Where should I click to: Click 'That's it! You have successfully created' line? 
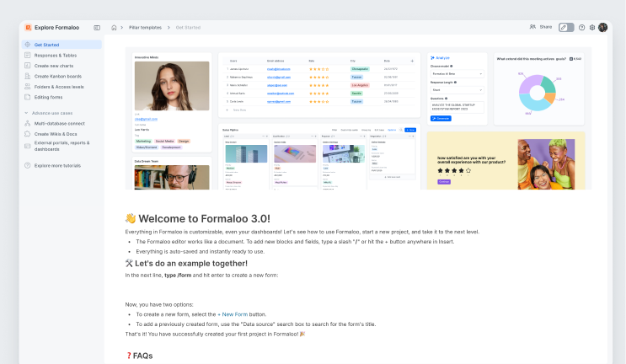tap(215, 334)
